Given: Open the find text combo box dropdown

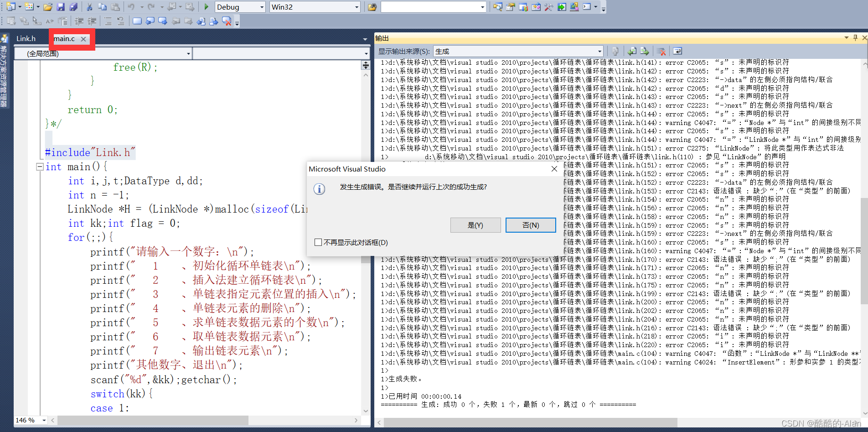Looking at the screenshot, I should 482,7.
